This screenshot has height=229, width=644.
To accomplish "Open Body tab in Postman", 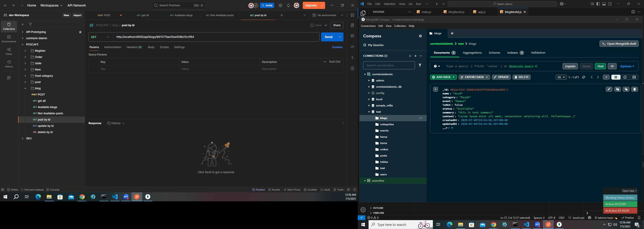I will 151,47.
